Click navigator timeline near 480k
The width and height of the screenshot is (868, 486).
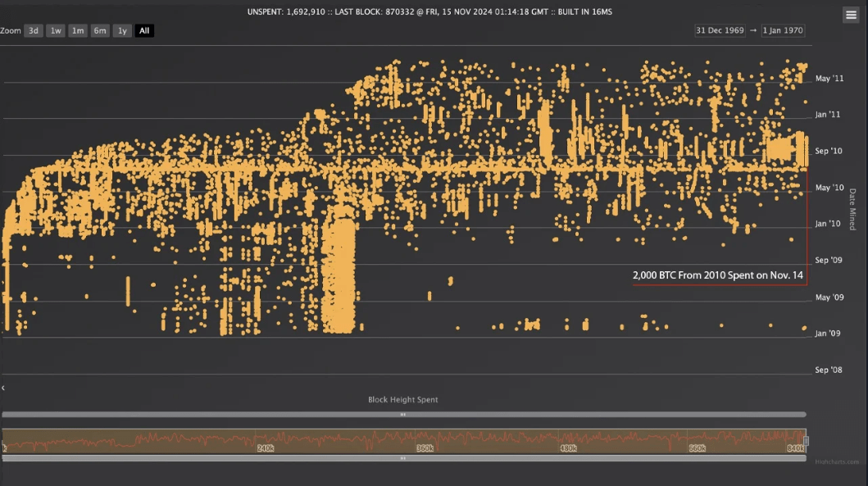coord(568,448)
